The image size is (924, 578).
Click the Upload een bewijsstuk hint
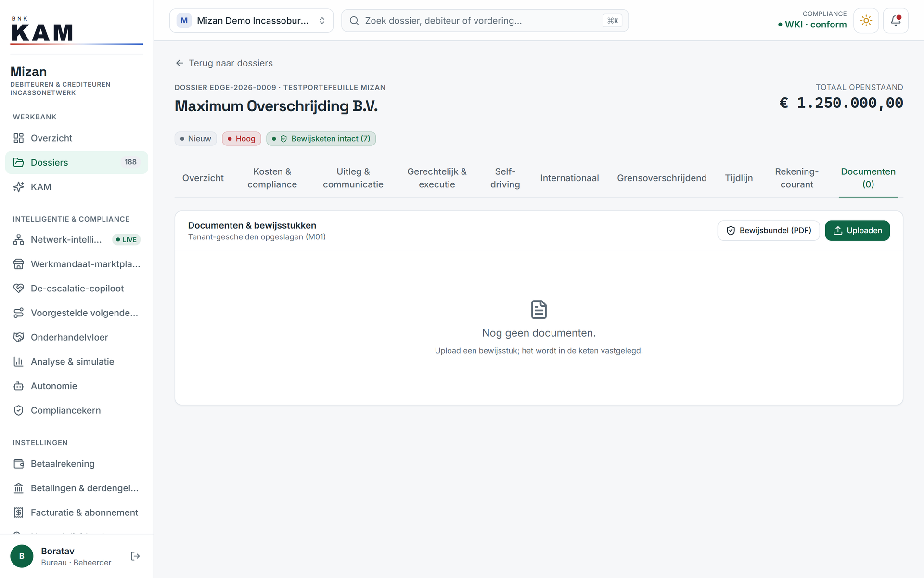coord(539,351)
